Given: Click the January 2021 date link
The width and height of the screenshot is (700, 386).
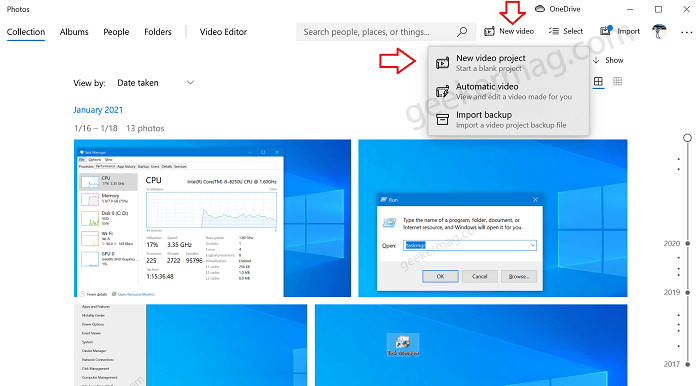Looking at the screenshot, I should coord(98,110).
